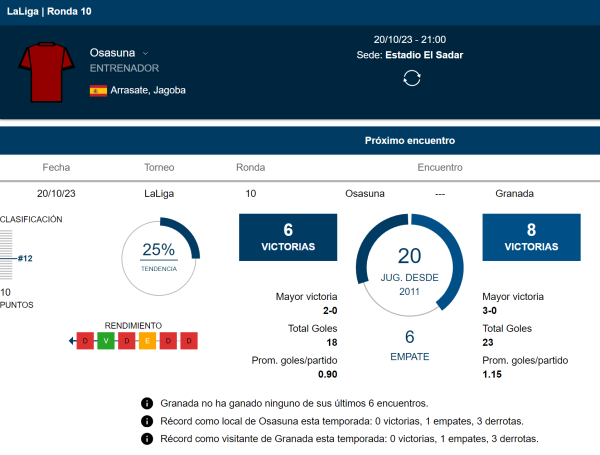Click the Spain flag icon
Screen dimensions: 600x455
(x=98, y=90)
